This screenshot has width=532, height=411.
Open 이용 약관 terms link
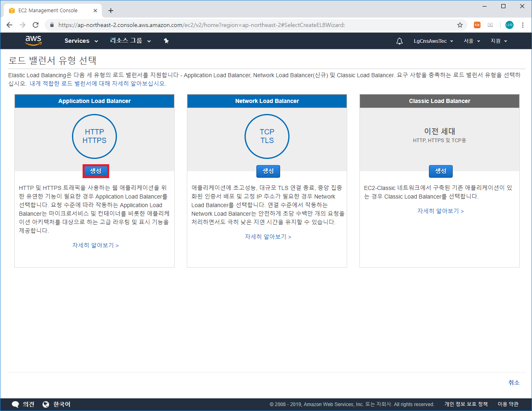click(508, 404)
